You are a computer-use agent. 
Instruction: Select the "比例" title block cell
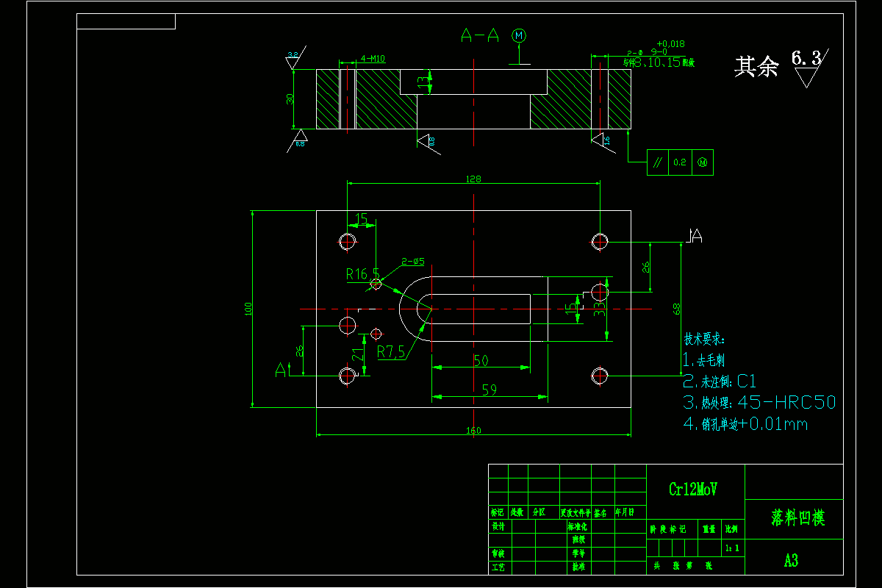pos(732,528)
